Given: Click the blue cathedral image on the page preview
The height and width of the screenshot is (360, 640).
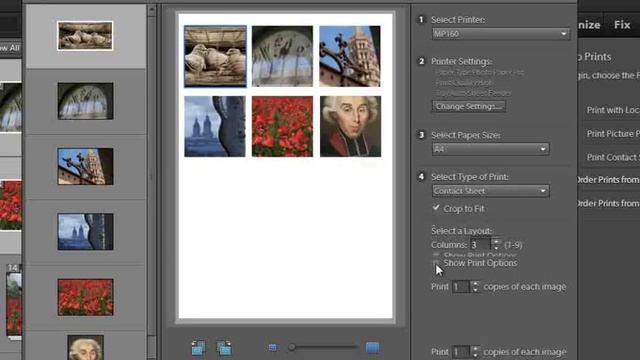Looking at the screenshot, I should tap(215, 127).
